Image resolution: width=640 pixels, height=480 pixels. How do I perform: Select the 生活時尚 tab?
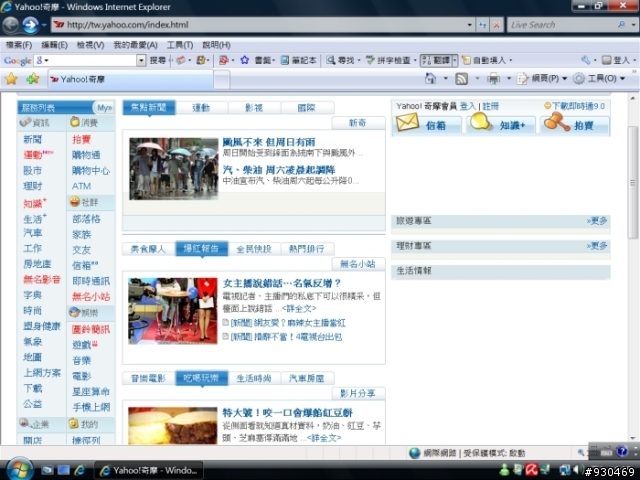(254, 378)
